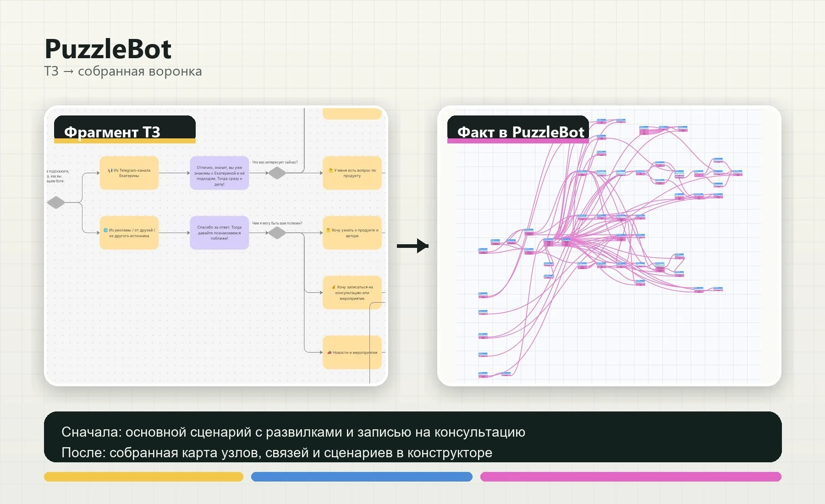Click the PuzzleBot main title
Screen dimensions: 825x504
[x=108, y=49]
